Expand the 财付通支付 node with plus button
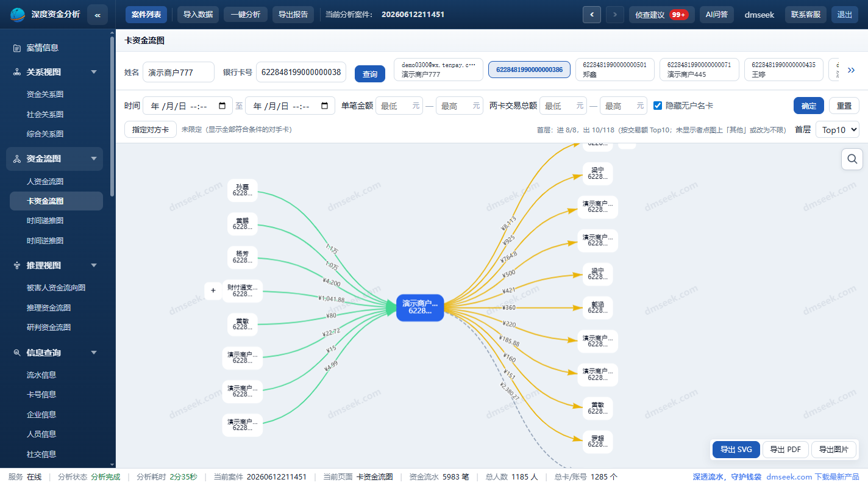The width and height of the screenshot is (868, 485). [213, 290]
